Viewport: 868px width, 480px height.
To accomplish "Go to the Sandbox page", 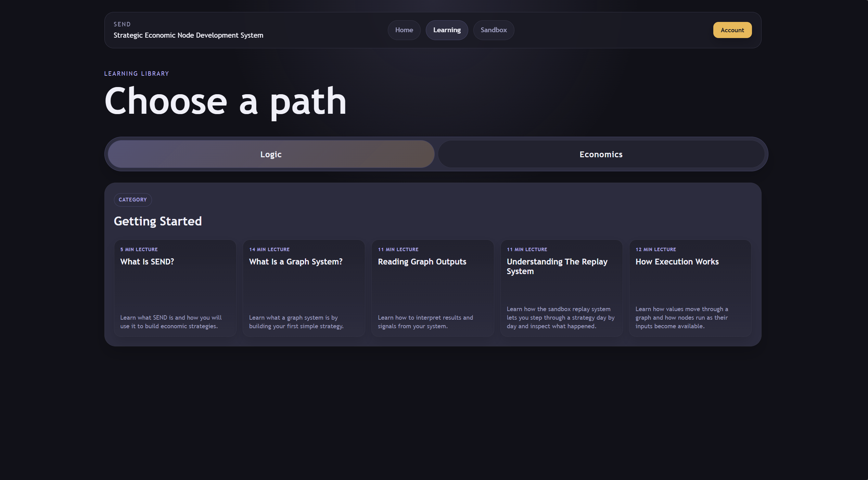I will click(494, 30).
